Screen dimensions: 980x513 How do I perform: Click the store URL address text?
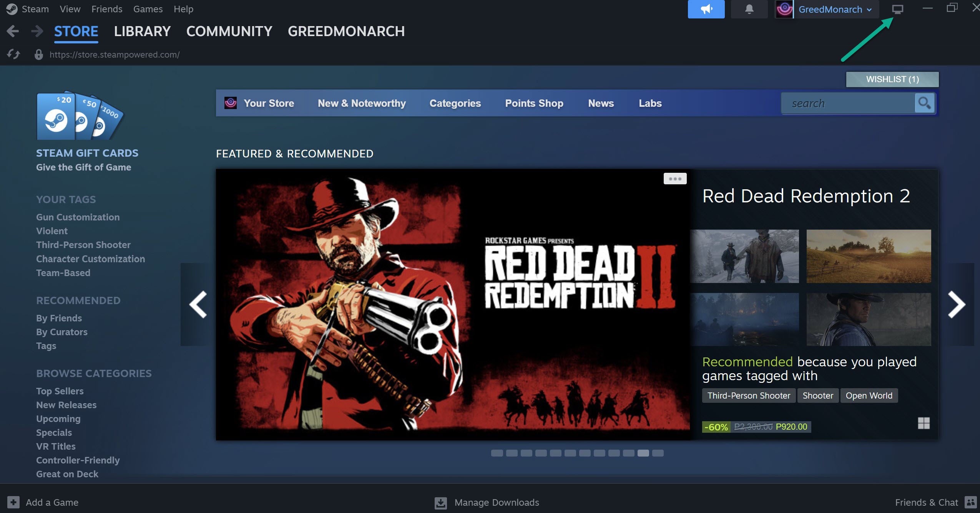coord(115,55)
